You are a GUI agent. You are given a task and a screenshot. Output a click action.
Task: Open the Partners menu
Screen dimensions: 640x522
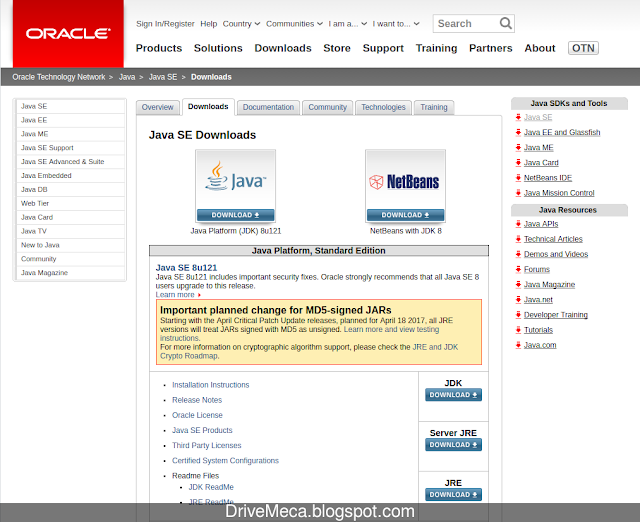[491, 48]
